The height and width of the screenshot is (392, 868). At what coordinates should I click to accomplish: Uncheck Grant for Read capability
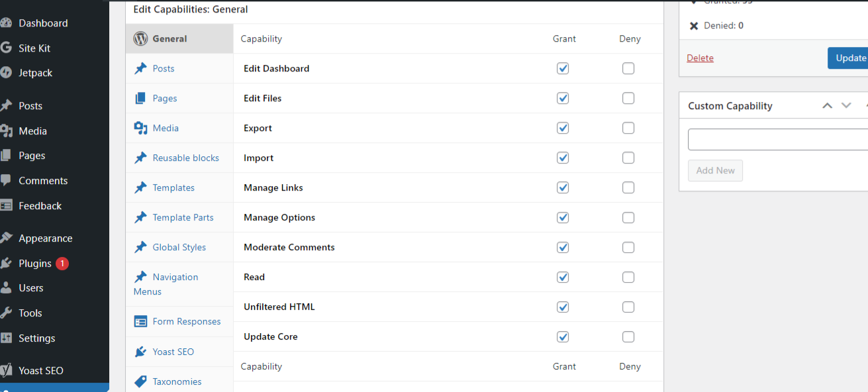(x=563, y=277)
